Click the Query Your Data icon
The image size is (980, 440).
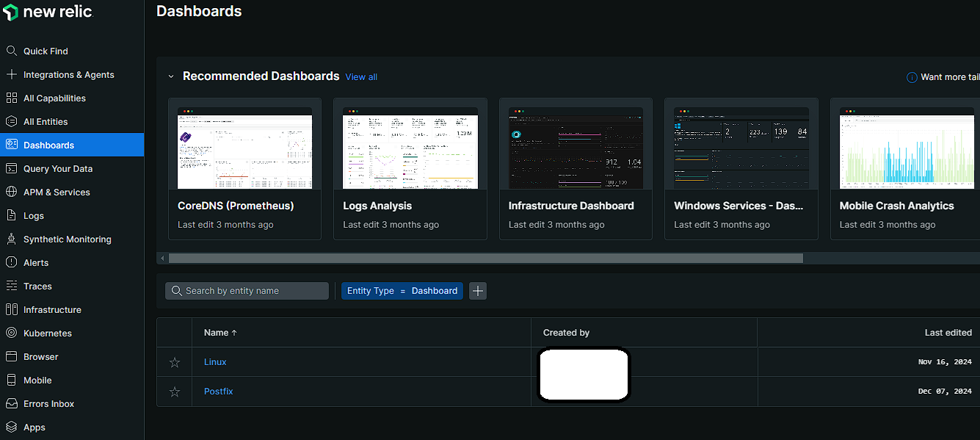(x=11, y=168)
